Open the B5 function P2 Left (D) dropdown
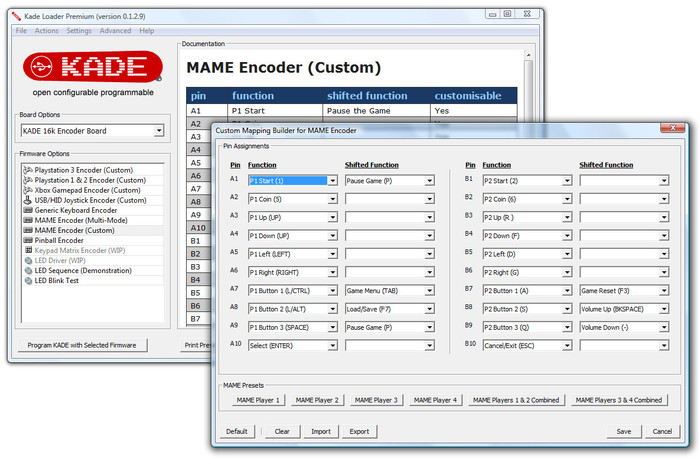The image size is (700, 458). pyautogui.click(x=567, y=254)
